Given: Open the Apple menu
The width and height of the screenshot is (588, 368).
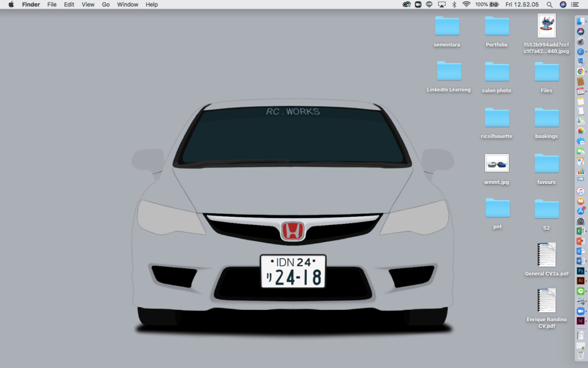Looking at the screenshot, I should pos(10,5).
